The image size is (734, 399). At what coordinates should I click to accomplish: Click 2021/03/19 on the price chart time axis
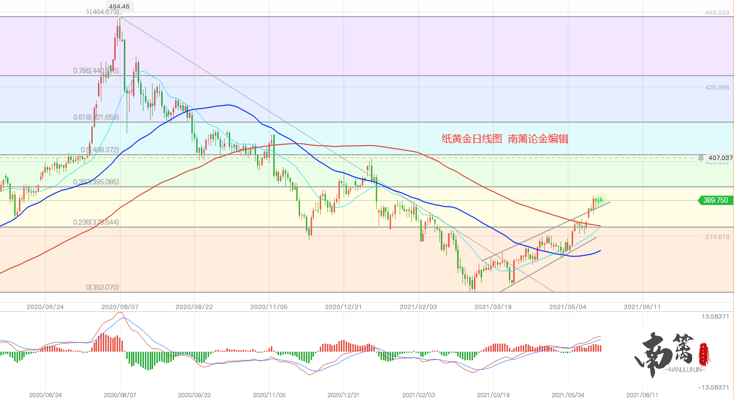point(492,307)
